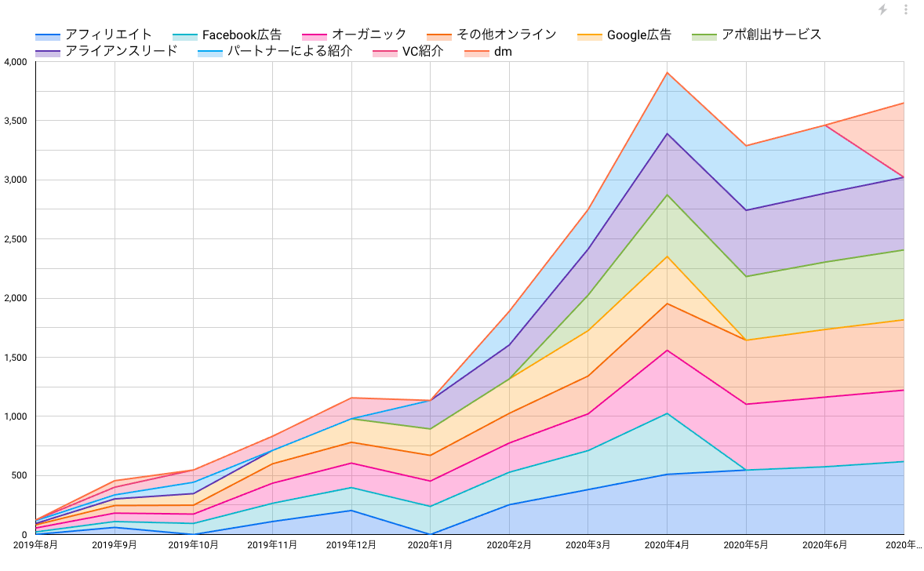Select the オーガニック legend label
The height and width of the screenshot is (571, 924).
tap(369, 35)
